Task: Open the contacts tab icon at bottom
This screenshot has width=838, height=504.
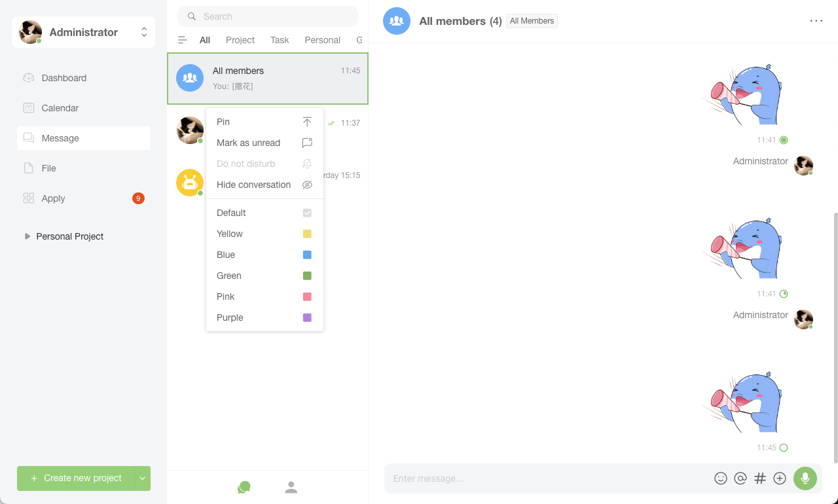Action: tap(291, 488)
